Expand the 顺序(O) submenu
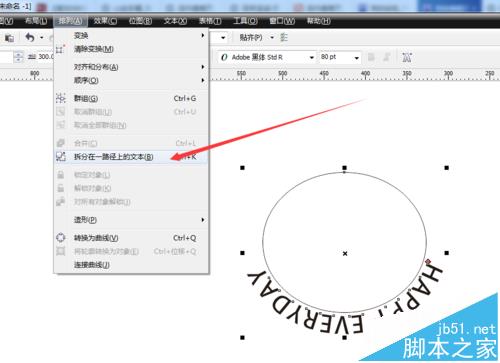500x363 pixels. [x=131, y=80]
